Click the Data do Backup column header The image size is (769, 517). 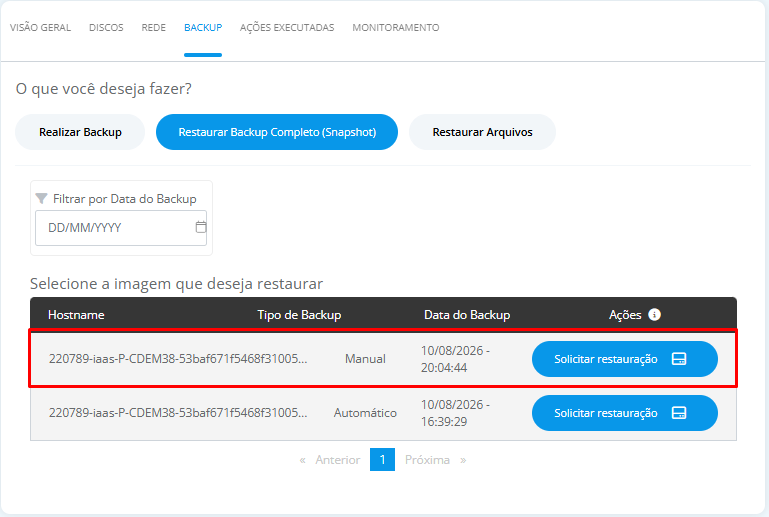tap(467, 315)
